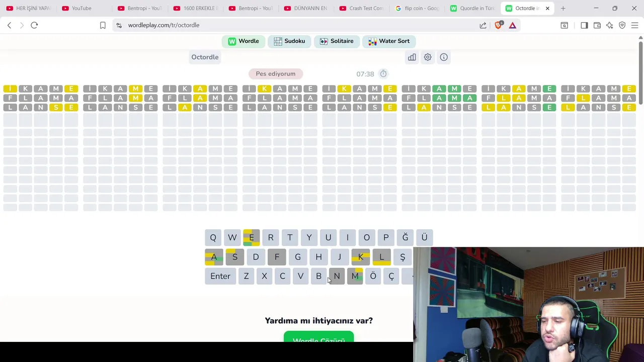Tap the Ü key on virtual keyboard
The image size is (644, 362).
[x=424, y=237]
